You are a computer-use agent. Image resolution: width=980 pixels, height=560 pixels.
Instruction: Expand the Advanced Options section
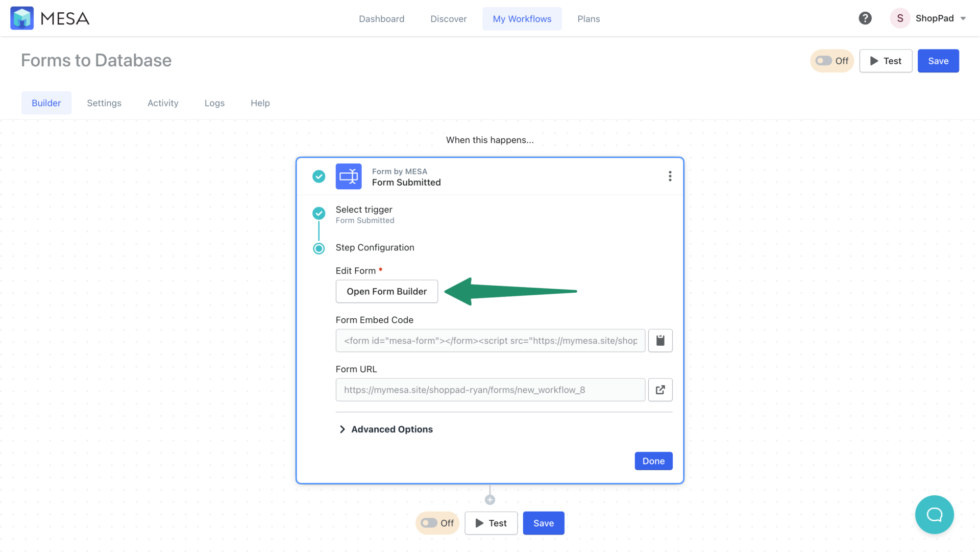pos(391,429)
